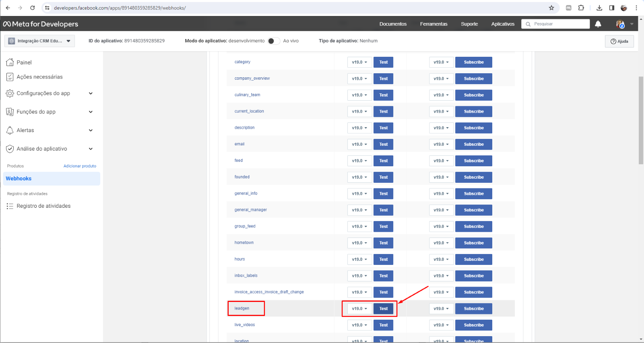The height and width of the screenshot is (343, 644).
Task: Open Painel in sidebar
Action: [24, 62]
